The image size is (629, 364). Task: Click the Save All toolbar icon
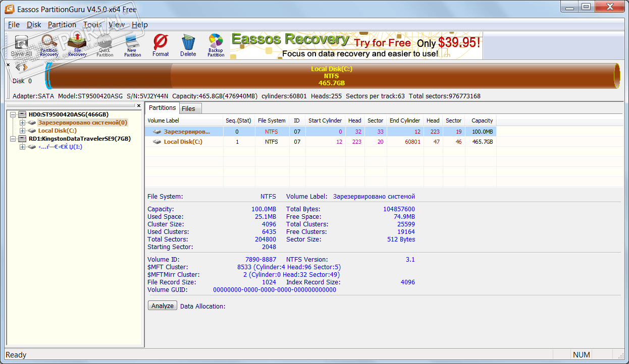21,45
